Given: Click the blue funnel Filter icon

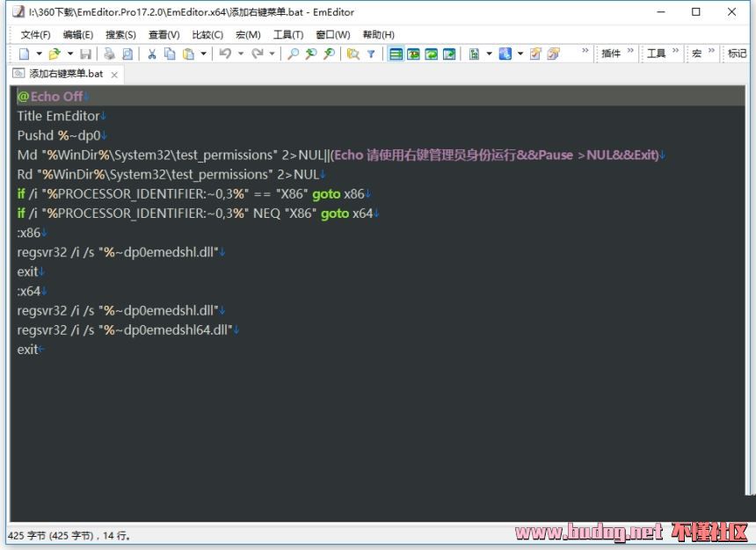Looking at the screenshot, I should pyautogui.click(x=371, y=54).
